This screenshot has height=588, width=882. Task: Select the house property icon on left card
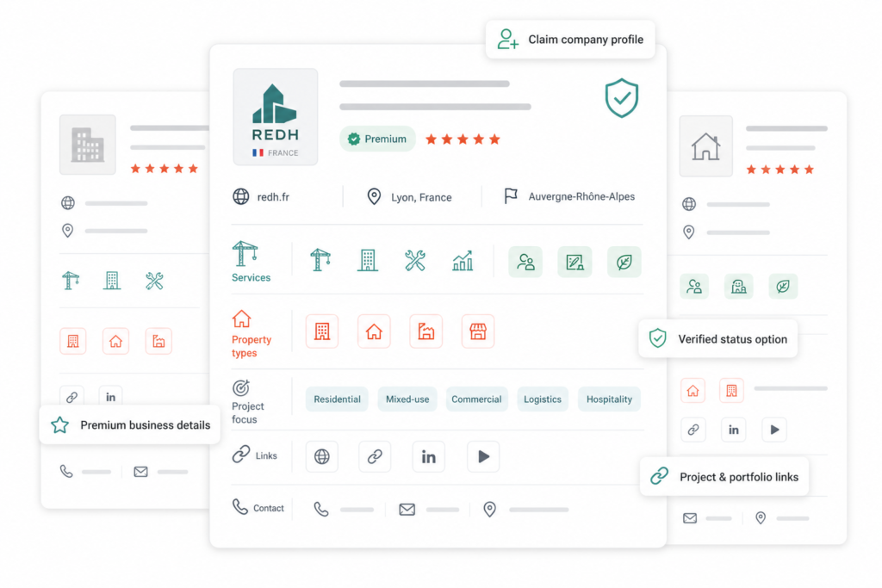point(116,341)
